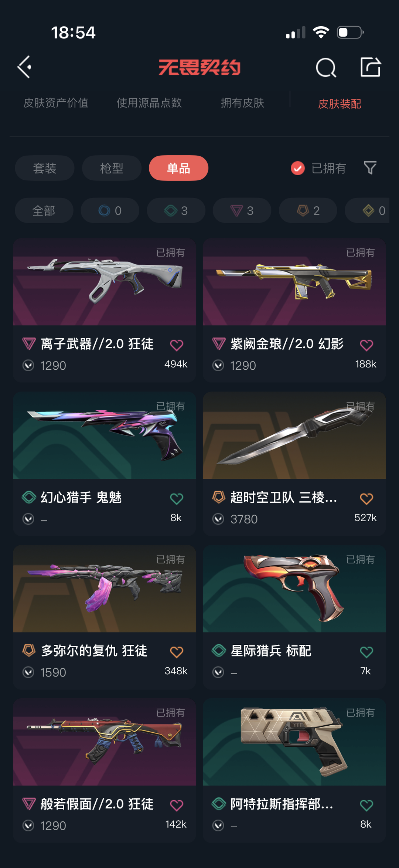Select the yellow diamond tier chip
This screenshot has width=399, height=868.
coord(367,210)
